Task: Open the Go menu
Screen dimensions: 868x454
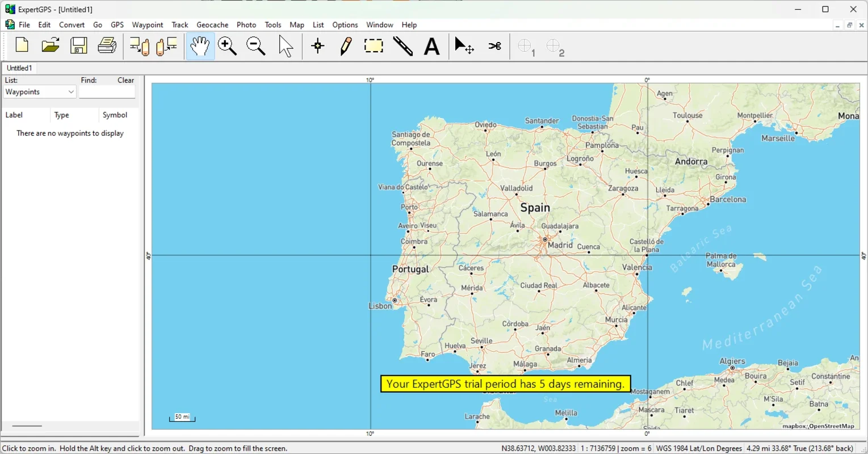Action: click(x=98, y=25)
